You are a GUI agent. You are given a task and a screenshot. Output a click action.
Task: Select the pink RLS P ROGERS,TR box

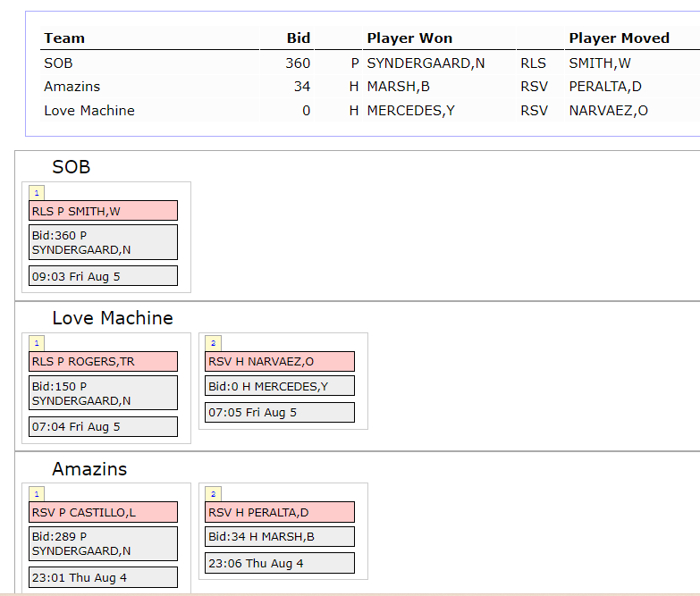tap(103, 362)
